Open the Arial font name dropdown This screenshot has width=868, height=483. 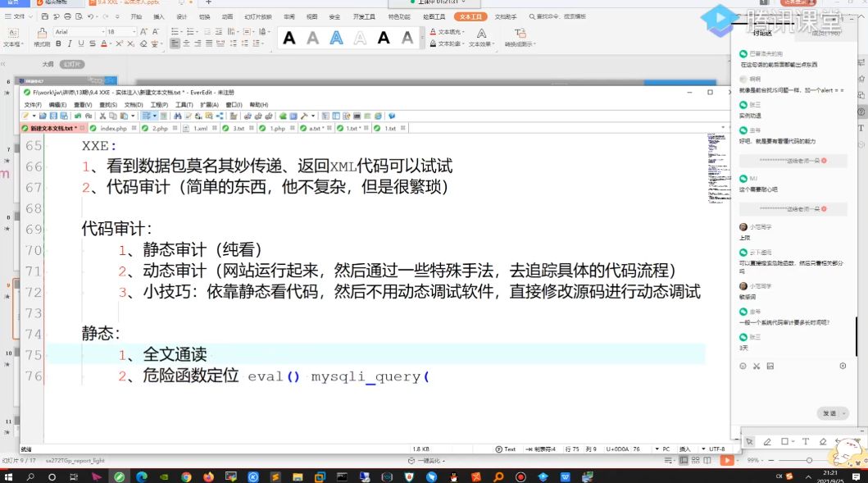click(x=103, y=32)
